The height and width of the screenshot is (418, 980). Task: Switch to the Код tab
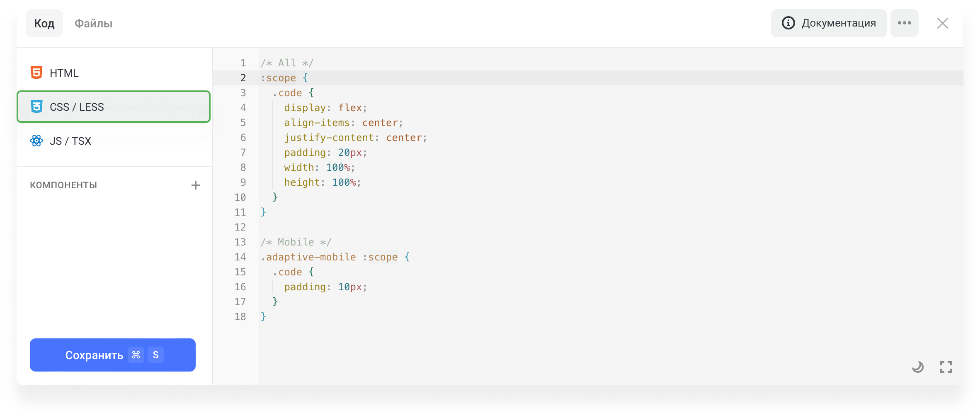click(44, 23)
